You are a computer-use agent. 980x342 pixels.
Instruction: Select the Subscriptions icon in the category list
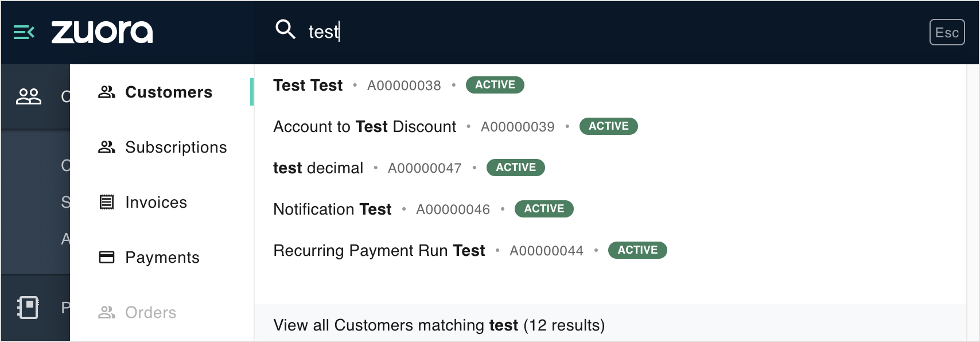point(107,146)
